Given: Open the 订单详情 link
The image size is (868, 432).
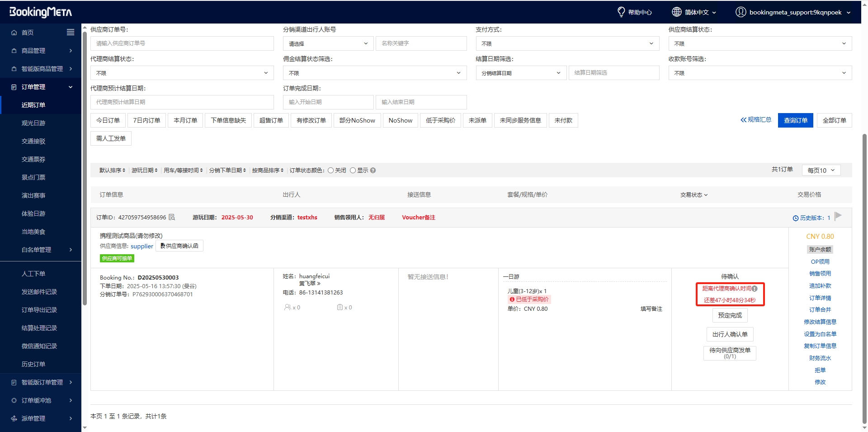Looking at the screenshot, I should coord(820,298).
